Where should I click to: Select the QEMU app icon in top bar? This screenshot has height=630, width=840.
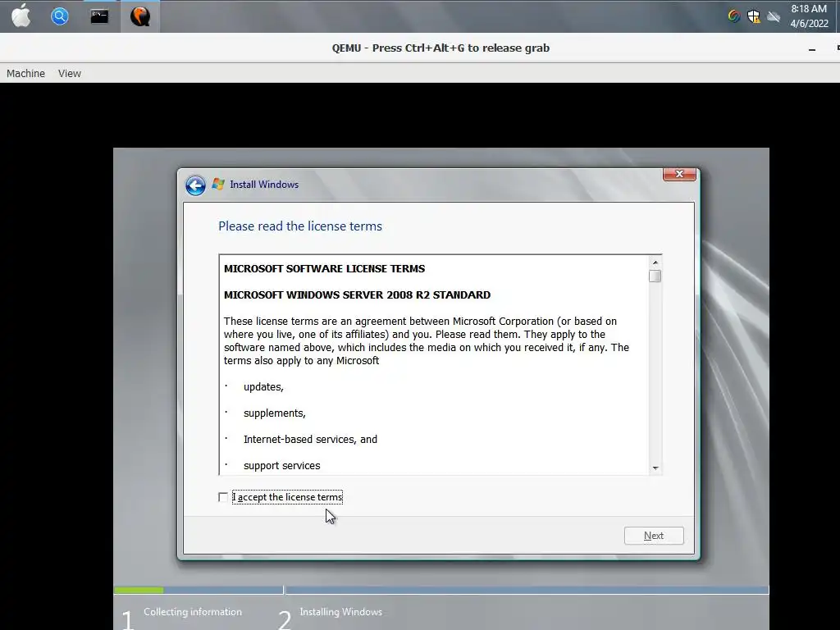139,16
